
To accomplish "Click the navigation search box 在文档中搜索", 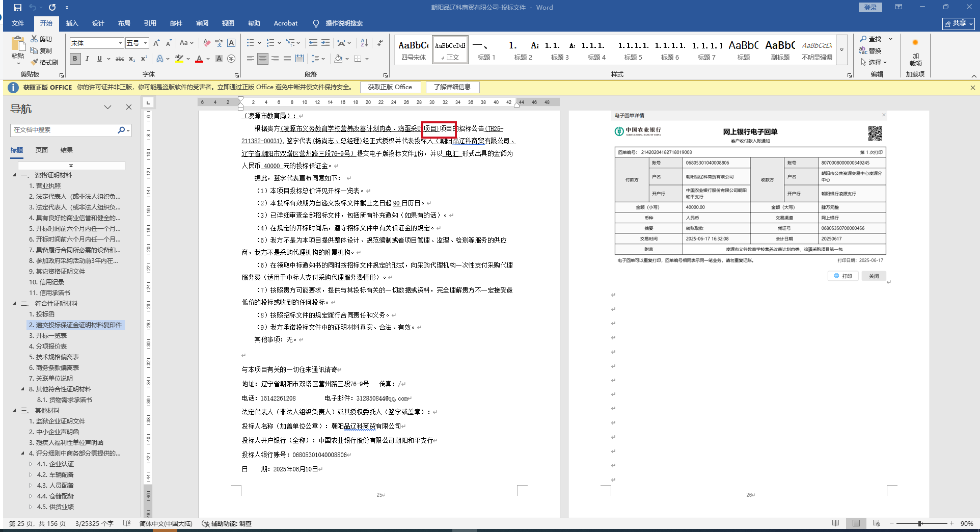I will 64,130.
